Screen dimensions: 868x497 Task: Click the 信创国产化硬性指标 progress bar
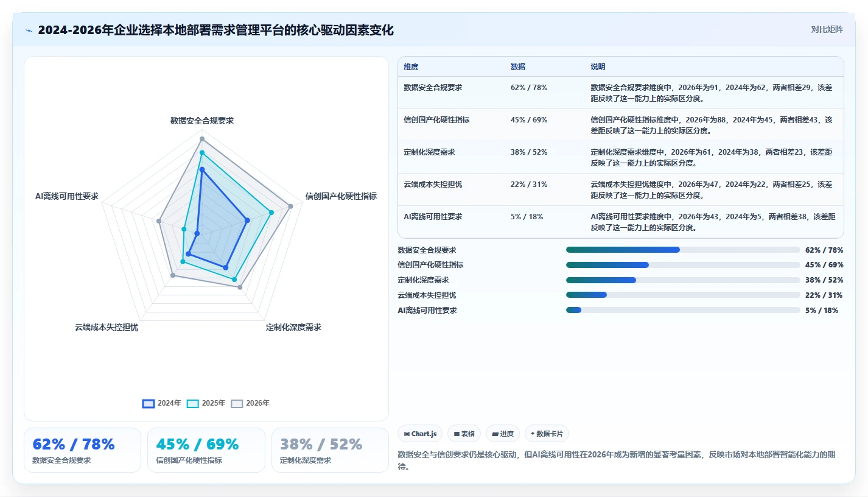pos(683,265)
